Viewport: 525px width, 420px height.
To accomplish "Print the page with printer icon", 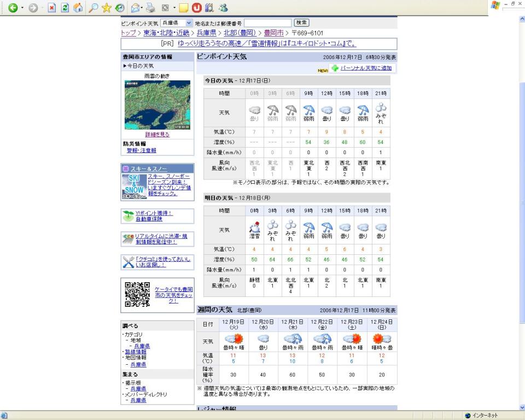I will [x=150, y=8].
